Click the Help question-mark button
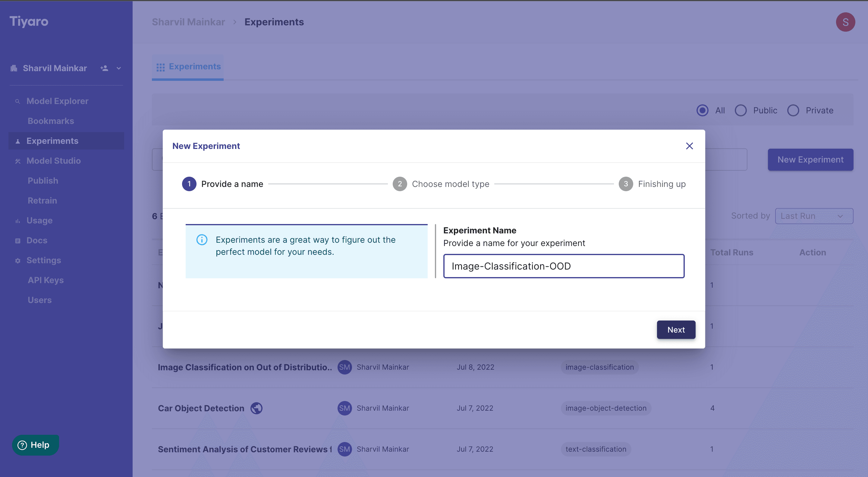The height and width of the screenshot is (477, 868). coord(35,445)
